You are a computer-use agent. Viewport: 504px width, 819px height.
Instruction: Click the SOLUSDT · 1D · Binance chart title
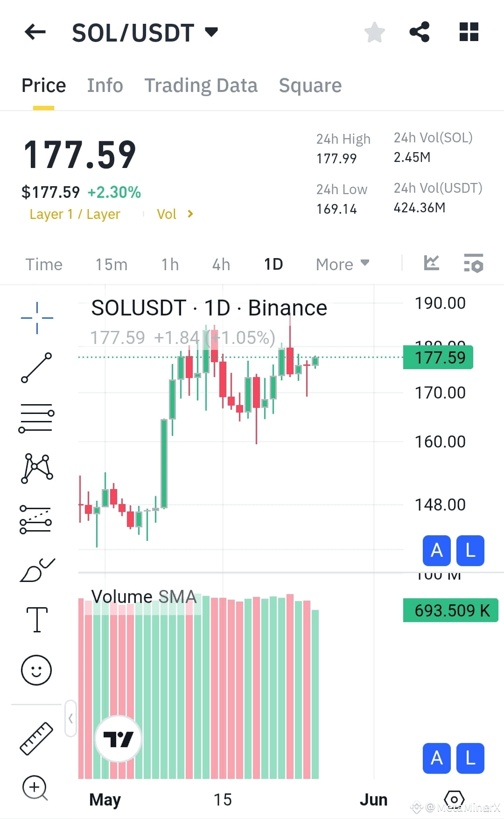click(209, 308)
